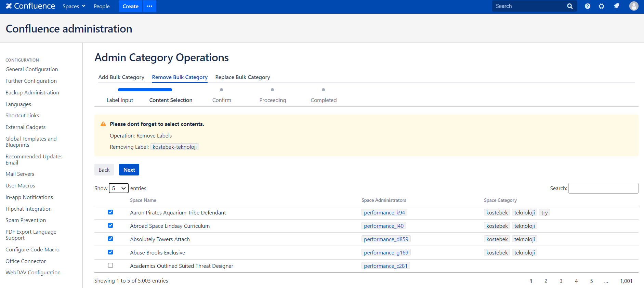Viewport: 644px width, 288px height.
Task: Open Further Configuration in sidebar
Action: pyautogui.click(x=31, y=81)
